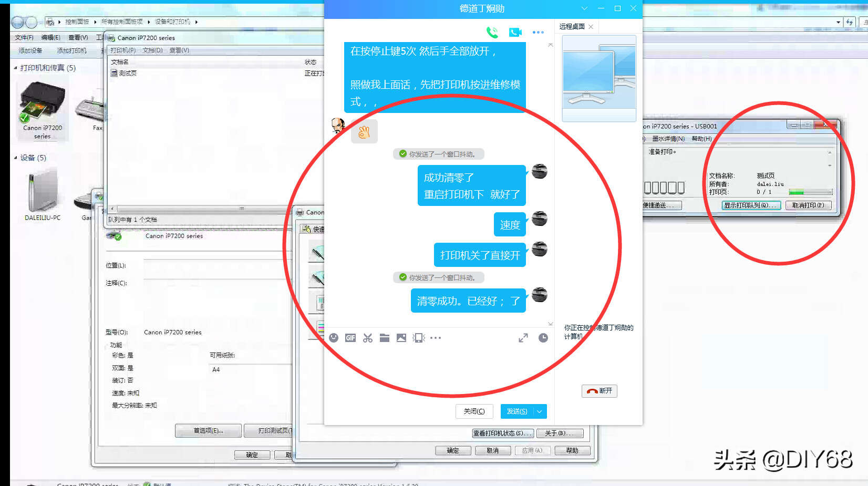Open 打印机(P) menu in print queue
Image resolution: width=868 pixels, height=486 pixels.
123,50
